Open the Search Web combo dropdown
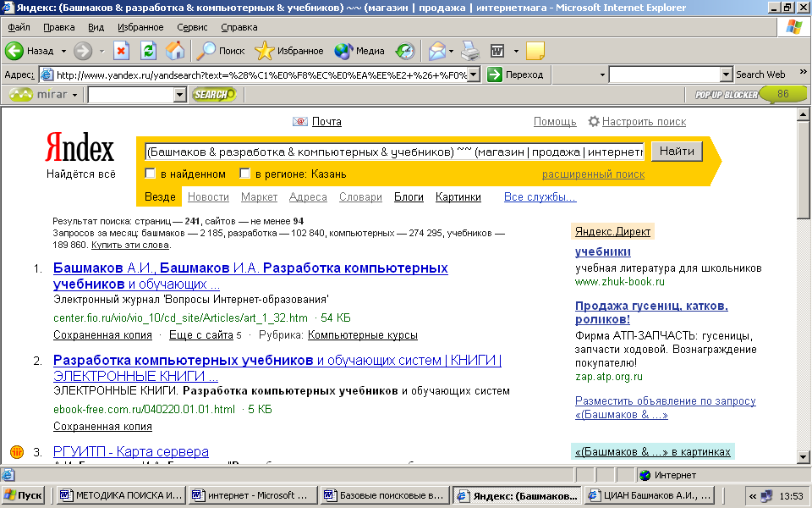The image size is (812, 508). pos(727,75)
